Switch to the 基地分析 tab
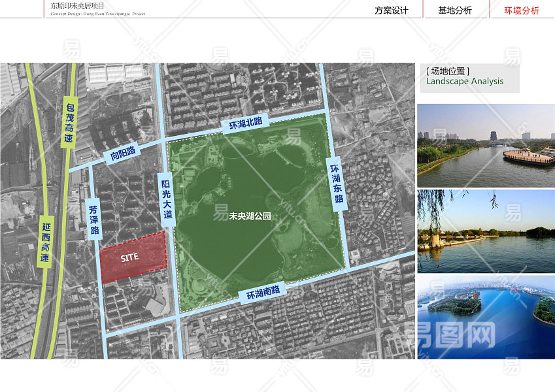 pos(454,10)
